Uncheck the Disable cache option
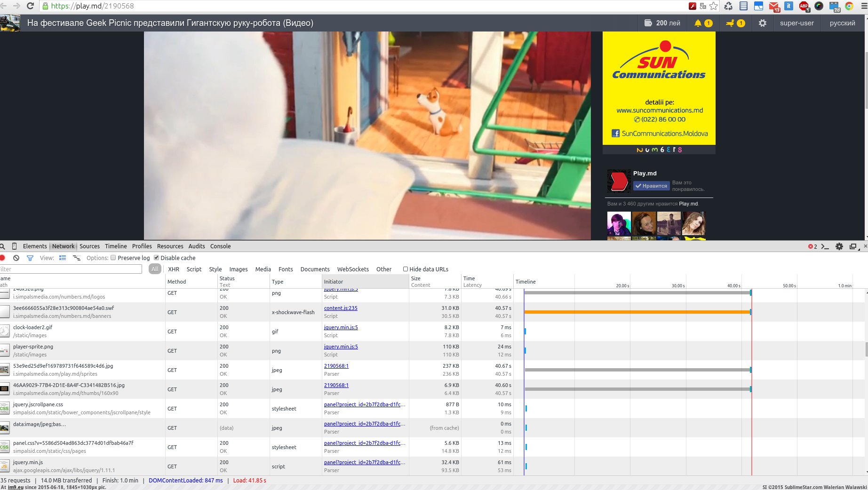 [x=157, y=258]
